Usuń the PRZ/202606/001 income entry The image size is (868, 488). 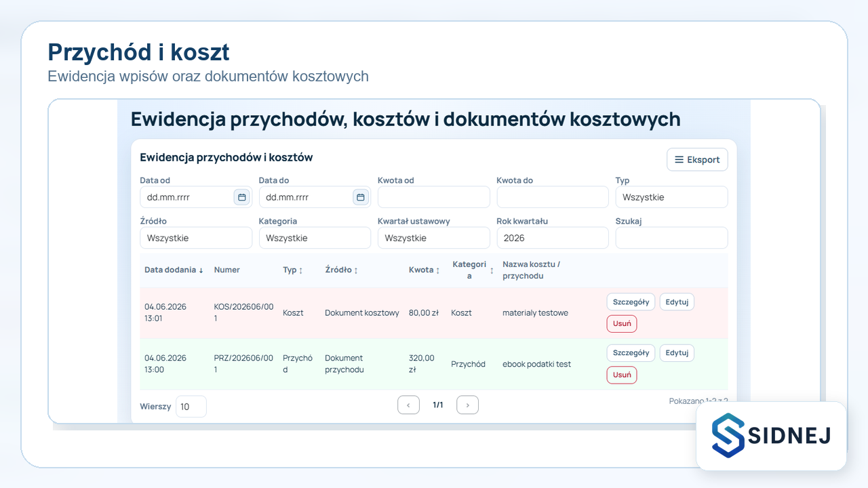click(x=622, y=375)
